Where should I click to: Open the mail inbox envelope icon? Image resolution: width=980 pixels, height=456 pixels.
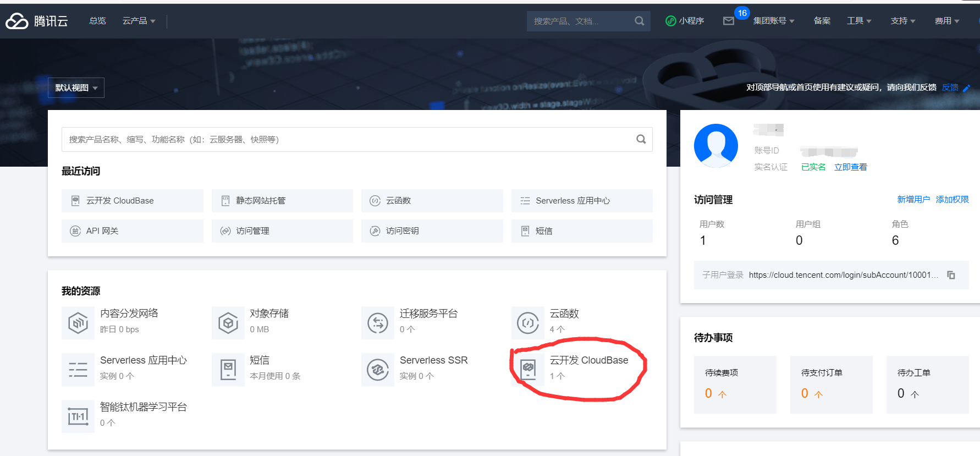point(729,21)
